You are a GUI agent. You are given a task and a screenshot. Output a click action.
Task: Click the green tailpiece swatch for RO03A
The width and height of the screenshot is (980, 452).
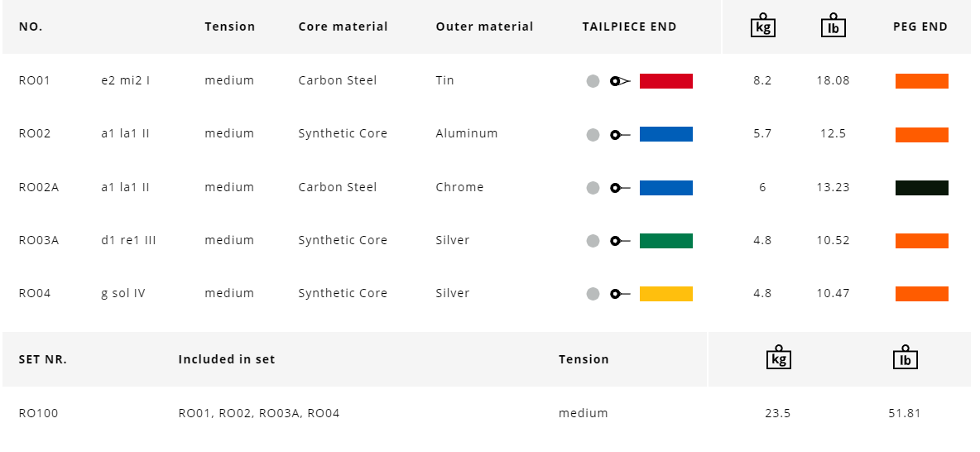coord(665,241)
